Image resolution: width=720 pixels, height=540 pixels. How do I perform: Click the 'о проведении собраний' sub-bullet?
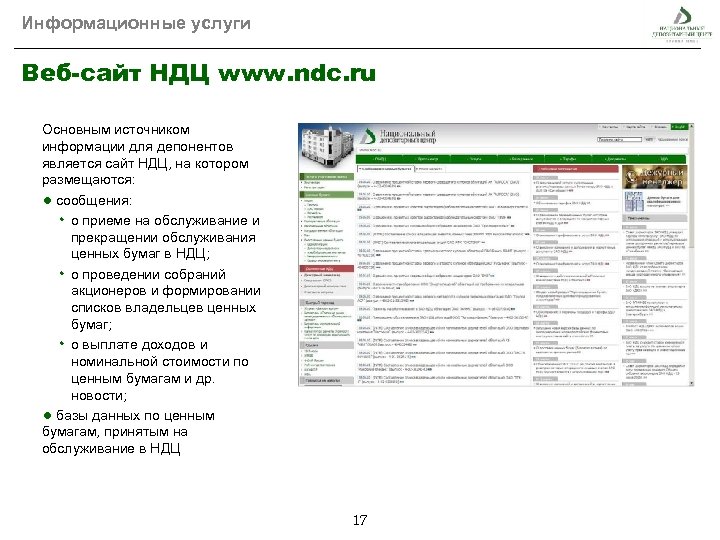(148, 275)
